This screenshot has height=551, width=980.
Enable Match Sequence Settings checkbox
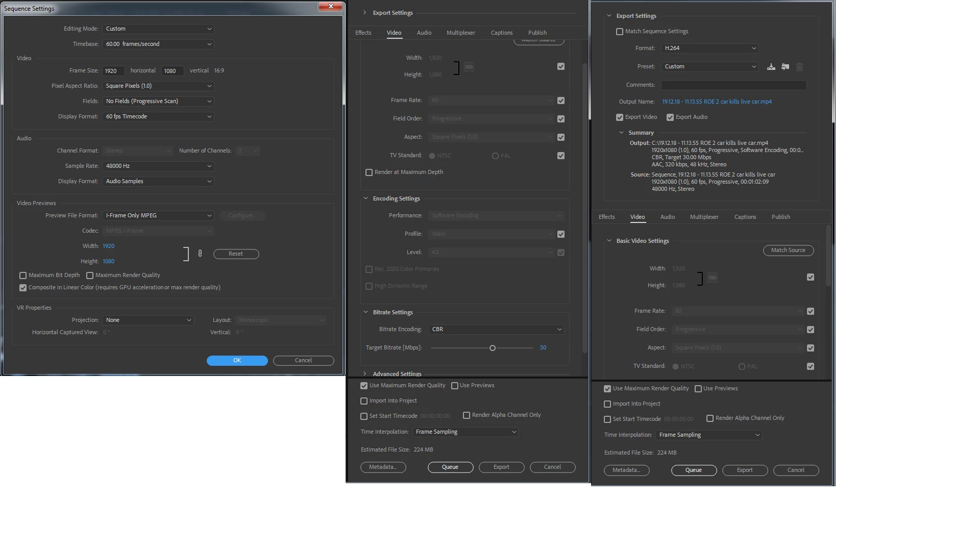click(x=620, y=32)
